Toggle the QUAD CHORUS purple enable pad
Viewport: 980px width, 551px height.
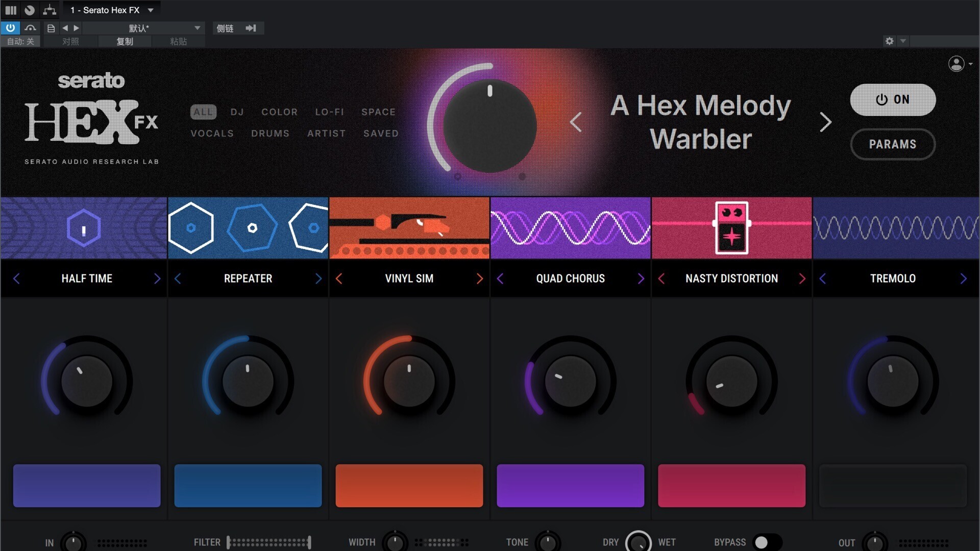[x=571, y=486]
